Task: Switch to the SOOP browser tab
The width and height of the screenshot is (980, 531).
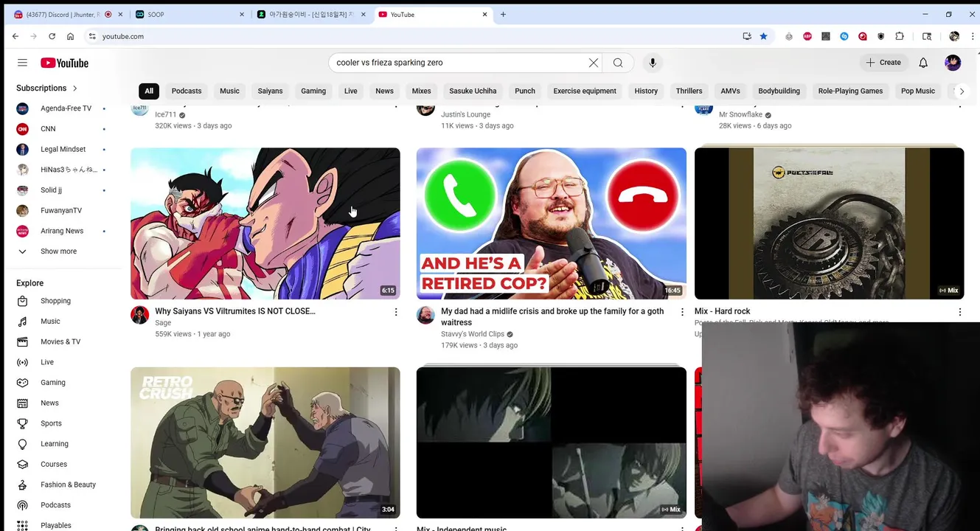Action: coord(188,14)
